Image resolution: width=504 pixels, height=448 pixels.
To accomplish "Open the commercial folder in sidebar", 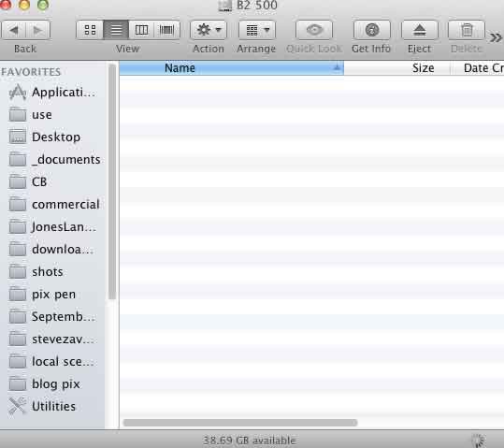I will click(x=53, y=204).
